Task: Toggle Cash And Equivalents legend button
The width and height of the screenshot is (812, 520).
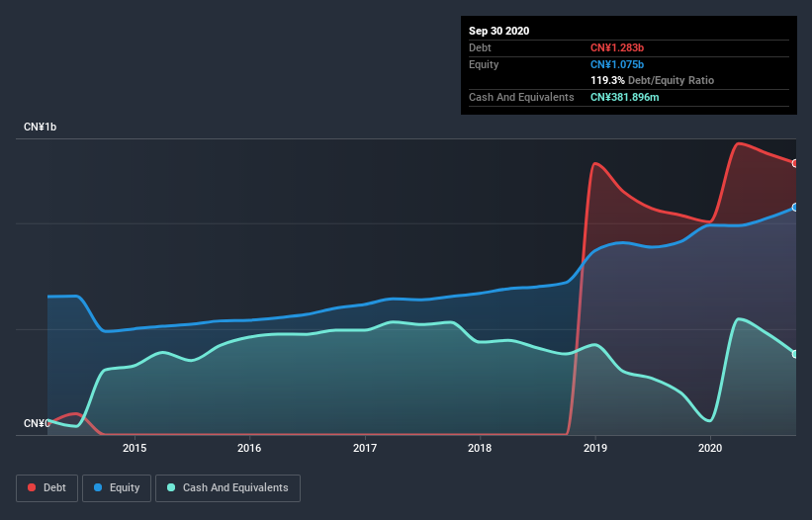Action: click(x=227, y=488)
